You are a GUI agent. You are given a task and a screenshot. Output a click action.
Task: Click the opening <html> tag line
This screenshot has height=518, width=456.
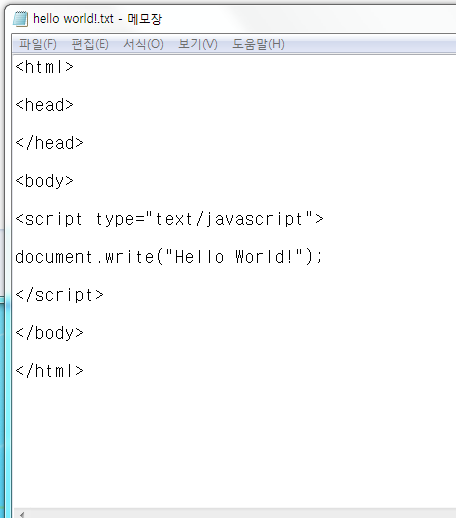(x=44, y=67)
